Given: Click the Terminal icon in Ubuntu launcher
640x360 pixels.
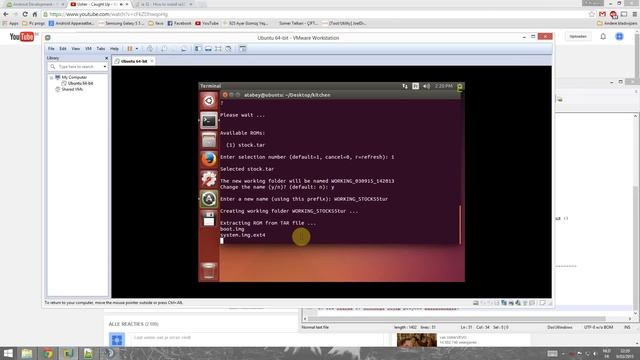Looking at the screenshot, I should [209, 120].
